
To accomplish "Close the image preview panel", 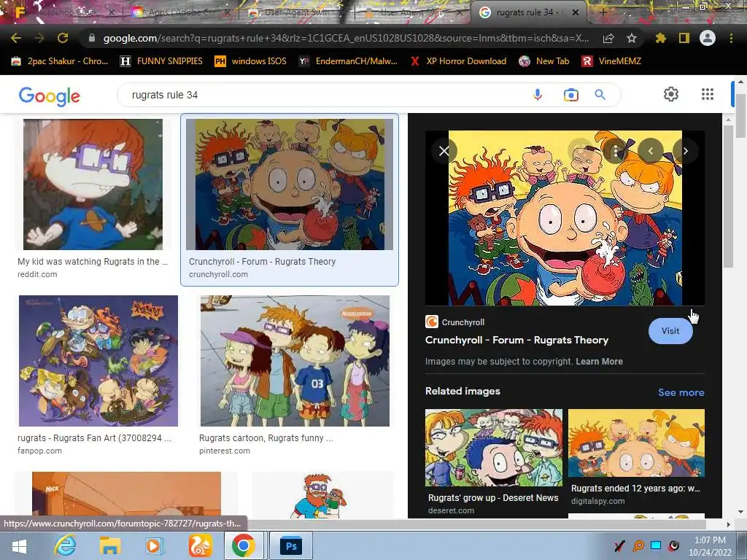I will pos(444,151).
